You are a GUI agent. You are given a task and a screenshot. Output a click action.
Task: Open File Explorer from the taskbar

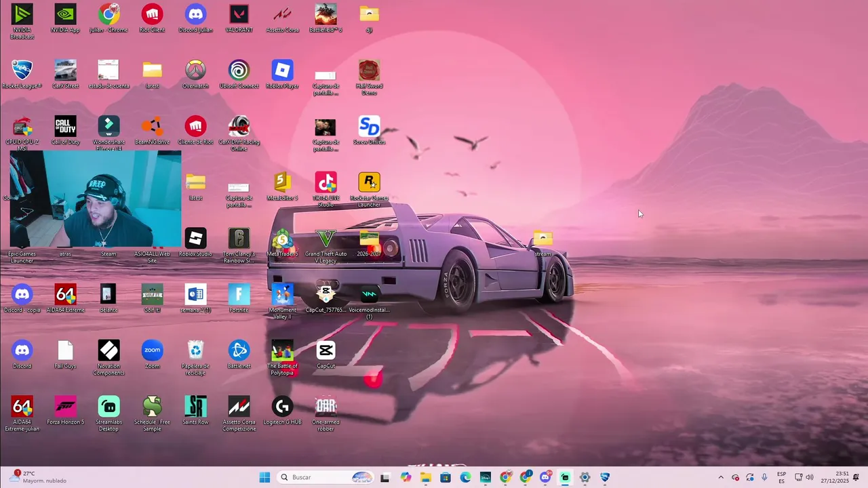[x=425, y=477]
